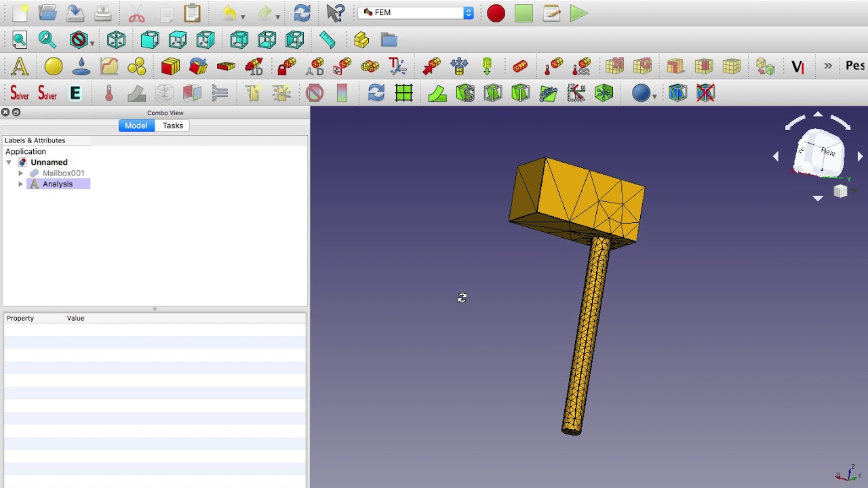
Task: Fit all content with magnifier icon
Action: 20,39
